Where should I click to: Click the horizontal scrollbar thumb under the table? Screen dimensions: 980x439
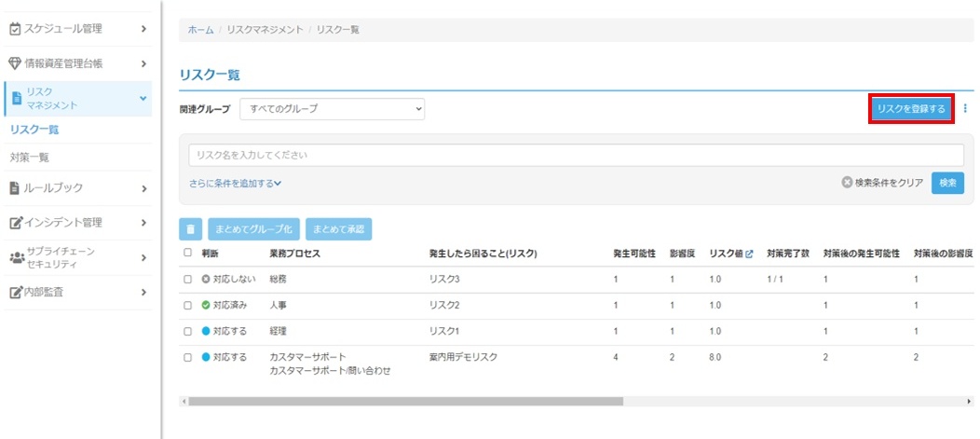405,401
